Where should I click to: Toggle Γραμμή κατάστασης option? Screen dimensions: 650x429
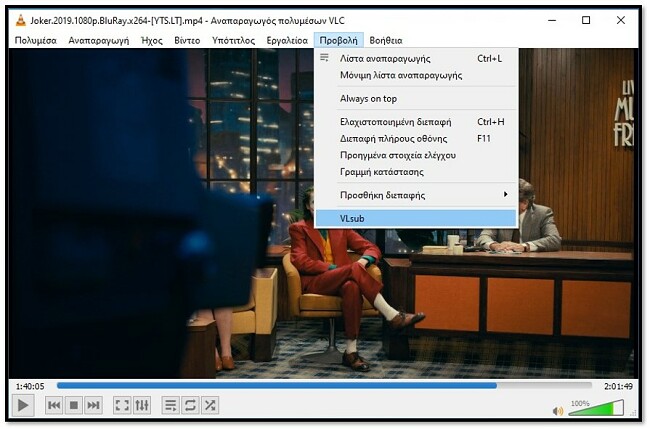(416, 172)
